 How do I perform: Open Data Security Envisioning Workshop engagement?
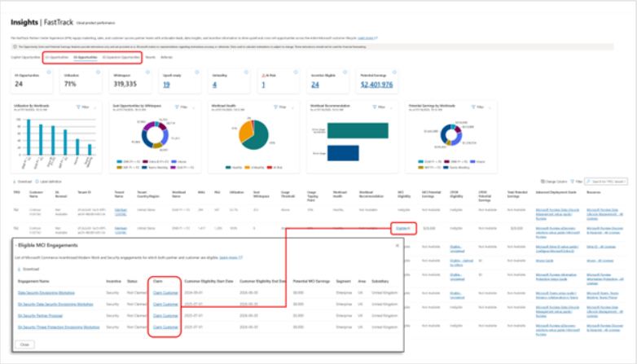[x=46, y=292]
